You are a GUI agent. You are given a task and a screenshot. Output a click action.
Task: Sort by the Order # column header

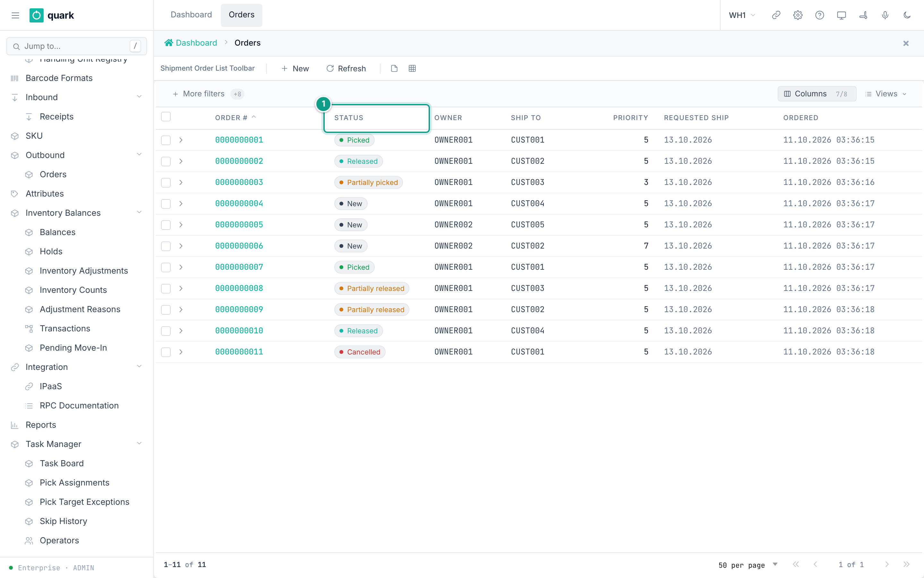pyautogui.click(x=235, y=118)
